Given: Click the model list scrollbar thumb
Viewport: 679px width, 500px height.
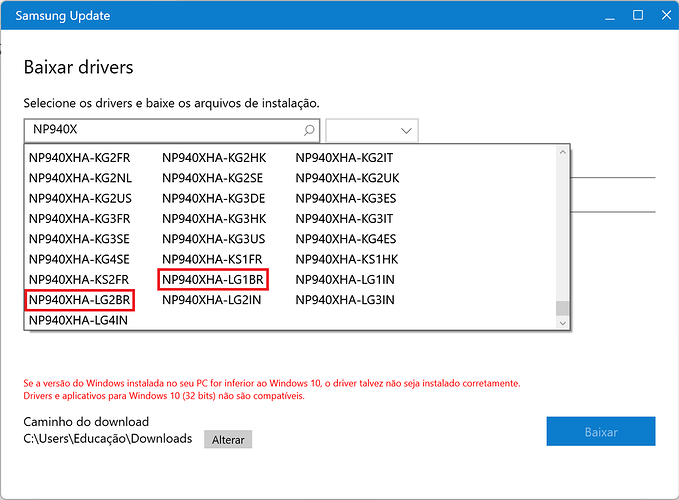Looking at the screenshot, I should pyautogui.click(x=563, y=308).
